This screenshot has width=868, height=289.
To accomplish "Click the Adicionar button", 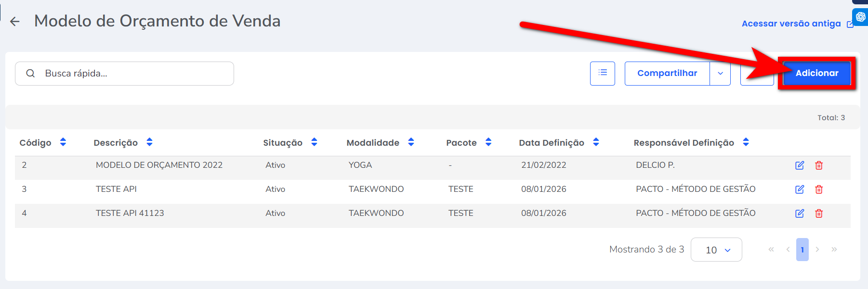I will (816, 73).
